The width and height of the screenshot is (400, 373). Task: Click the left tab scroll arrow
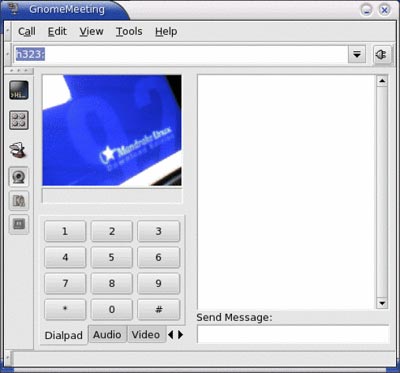coord(171,335)
